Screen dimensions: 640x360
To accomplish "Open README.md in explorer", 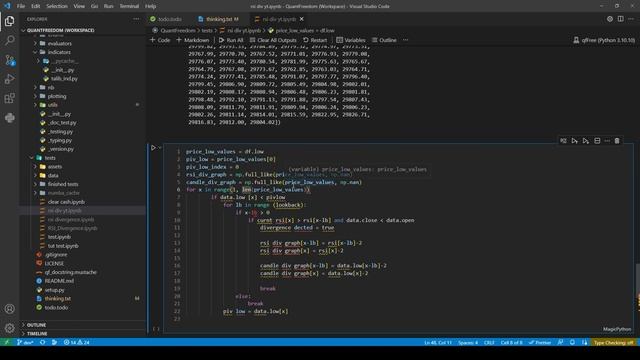I will point(59,281).
